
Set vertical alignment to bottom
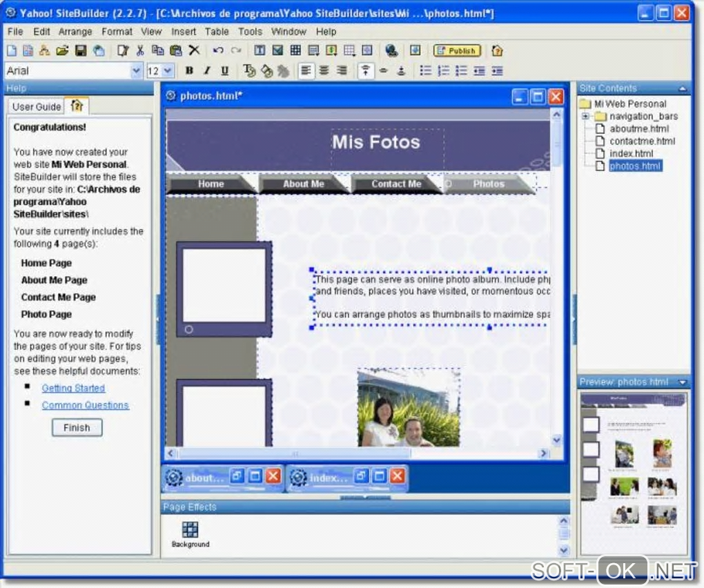coord(402,70)
